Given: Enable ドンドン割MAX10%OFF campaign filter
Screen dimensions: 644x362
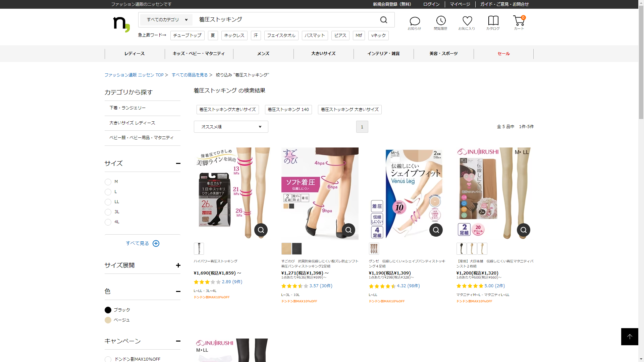Looking at the screenshot, I should click(x=108, y=359).
